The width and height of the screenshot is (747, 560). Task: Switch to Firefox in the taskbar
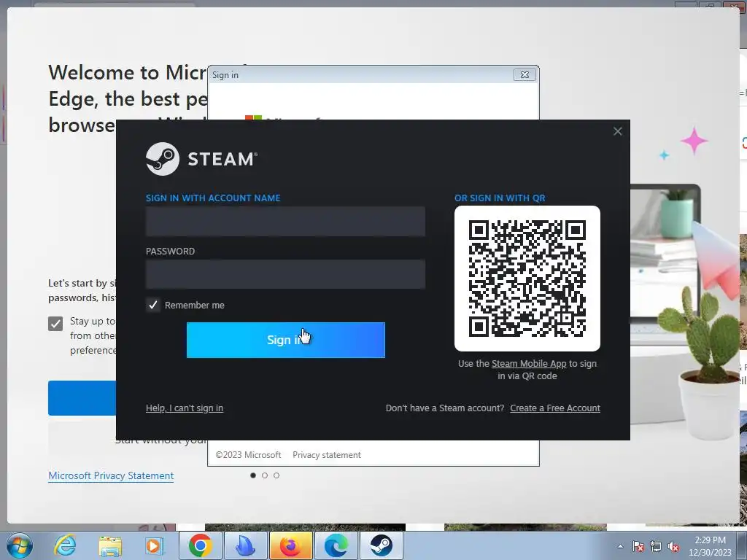coord(290,545)
